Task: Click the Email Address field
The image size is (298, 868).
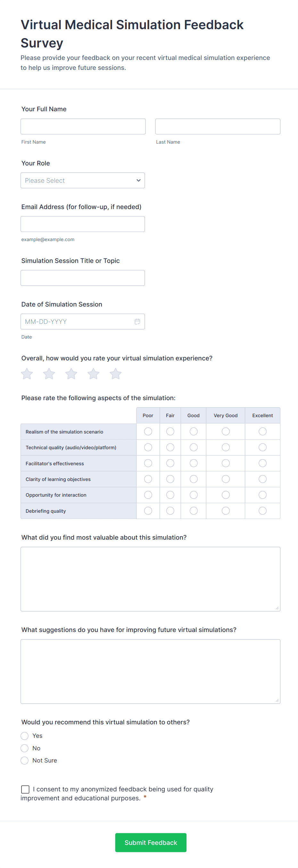Action: click(x=82, y=224)
